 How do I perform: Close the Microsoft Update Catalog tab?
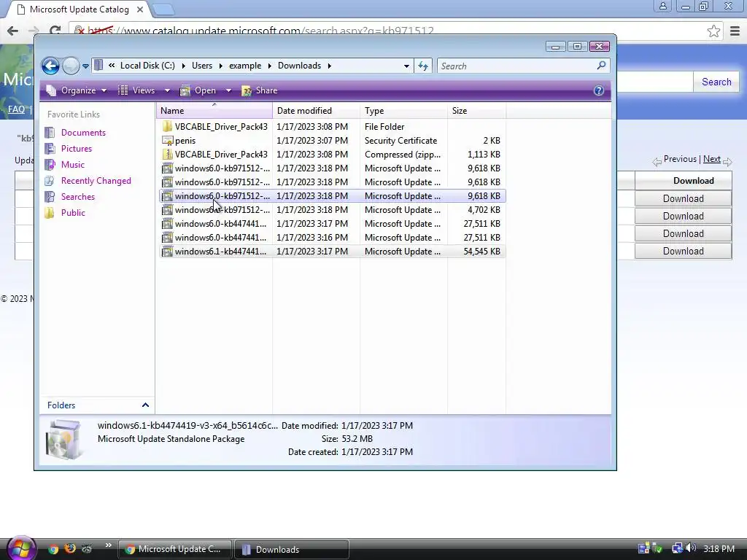pos(140,9)
